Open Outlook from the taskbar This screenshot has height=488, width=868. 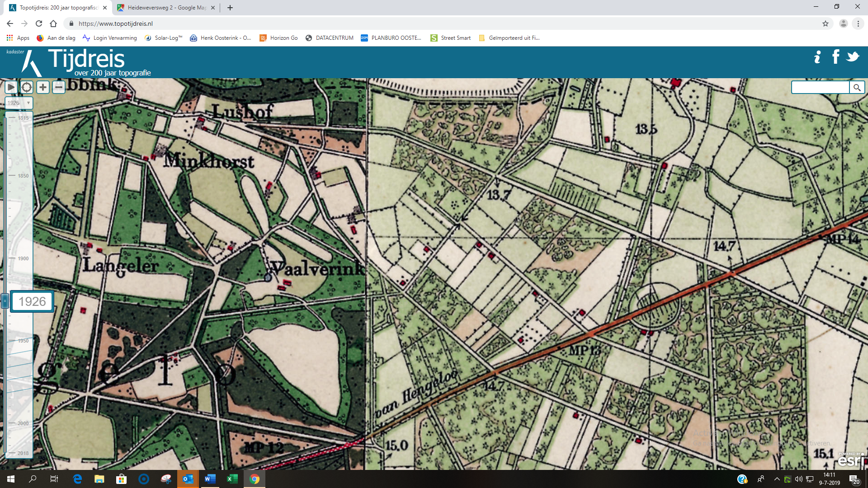tap(188, 479)
